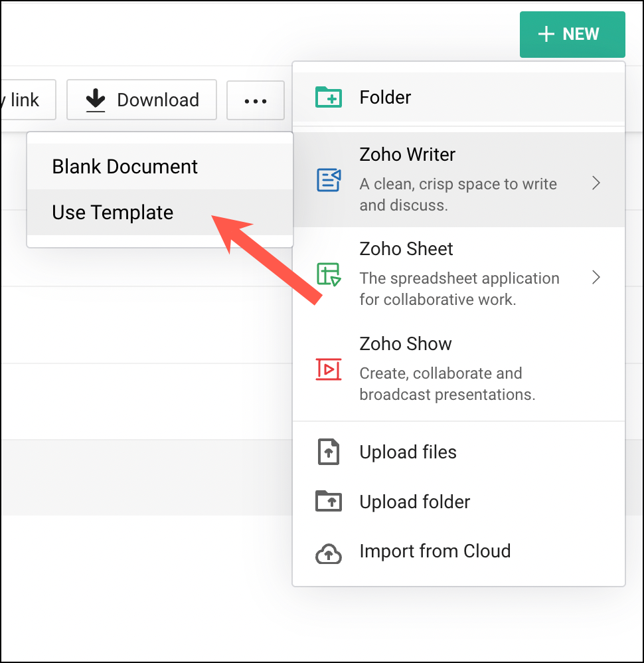
Task: Click the cloud upload icon
Action: coord(329,553)
